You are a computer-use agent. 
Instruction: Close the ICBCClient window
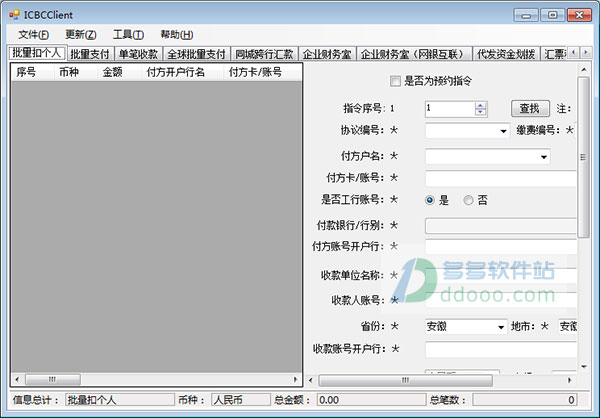(580, 15)
